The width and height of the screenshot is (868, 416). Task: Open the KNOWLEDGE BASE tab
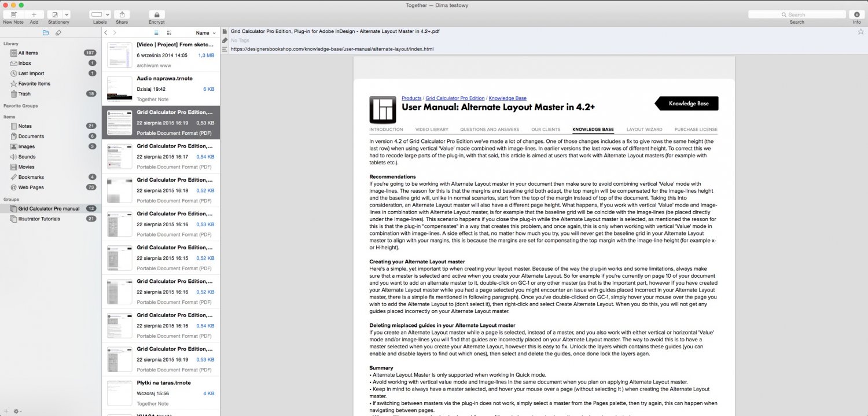coord(593,130)
